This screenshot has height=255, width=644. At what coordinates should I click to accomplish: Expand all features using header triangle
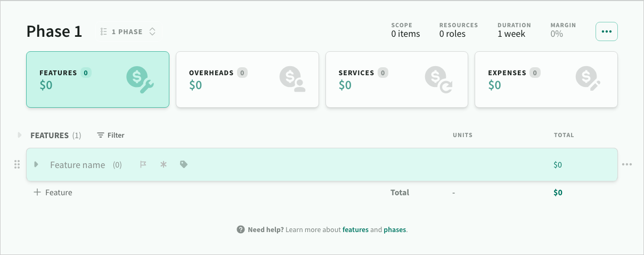pos(20,136)
